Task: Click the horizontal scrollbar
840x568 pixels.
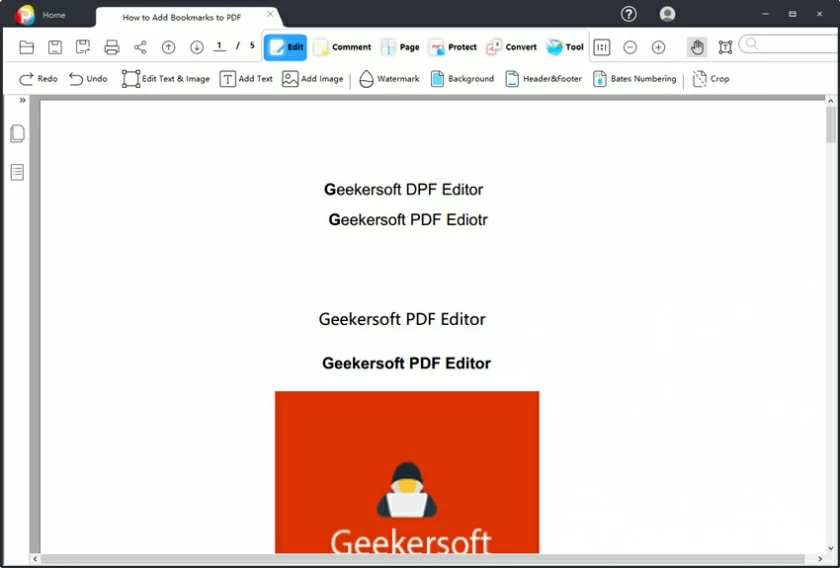Action: tap(423, 559)
